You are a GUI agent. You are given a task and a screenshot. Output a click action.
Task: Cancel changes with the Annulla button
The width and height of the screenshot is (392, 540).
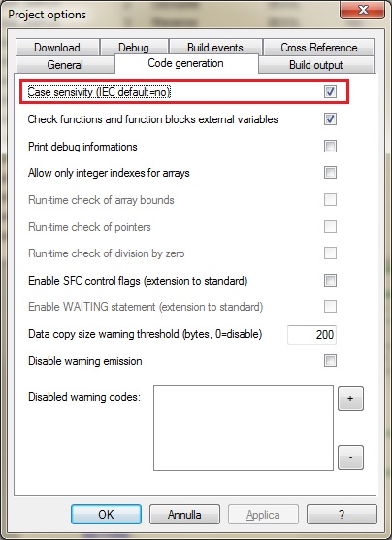184,515
